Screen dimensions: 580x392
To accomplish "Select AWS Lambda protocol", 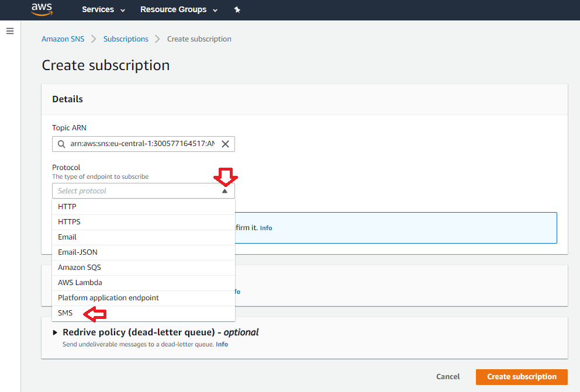I will (80, 282).
